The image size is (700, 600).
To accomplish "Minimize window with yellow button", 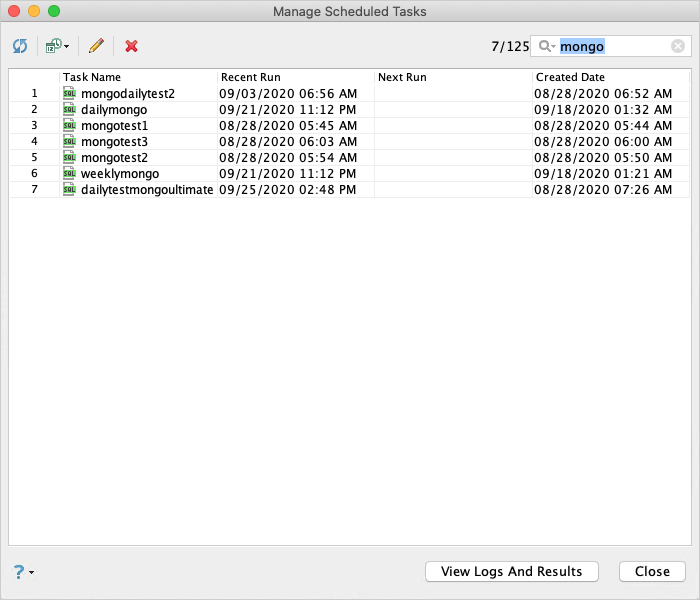I will [34, 11].
